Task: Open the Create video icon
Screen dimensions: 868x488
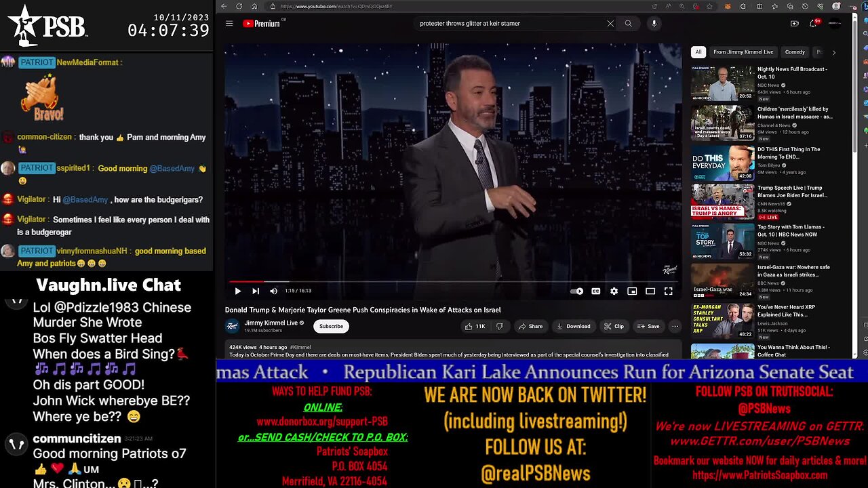Action: (x=795, y=23)
